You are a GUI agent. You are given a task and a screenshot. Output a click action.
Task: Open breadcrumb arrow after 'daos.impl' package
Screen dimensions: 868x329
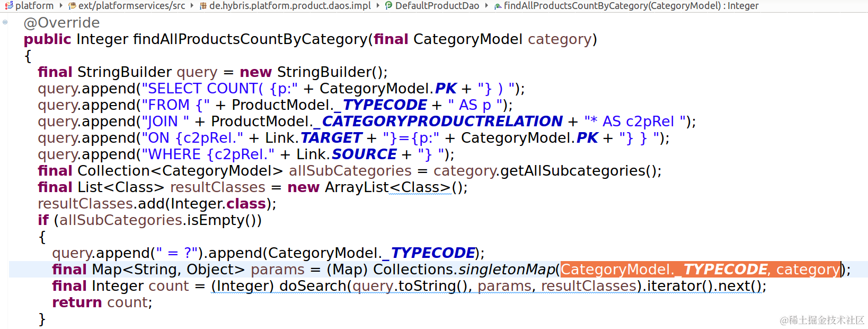378,6
